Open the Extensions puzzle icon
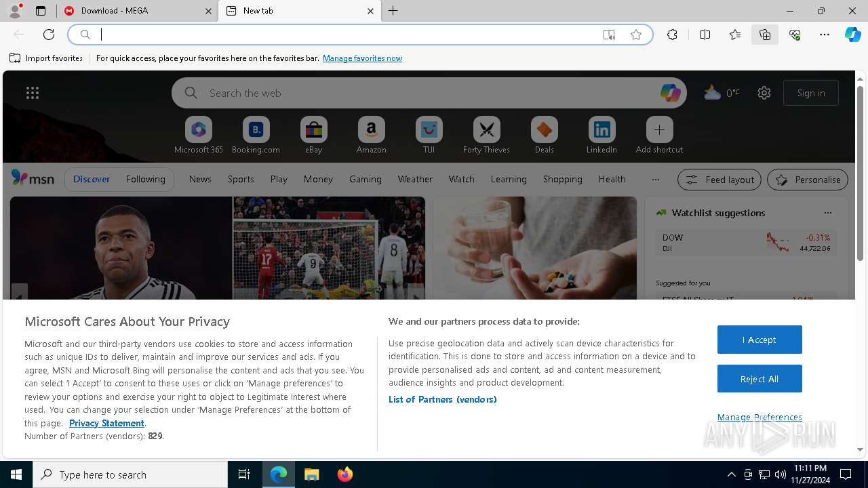The height and width of the screenshot is (488, 868). point(672,35)
